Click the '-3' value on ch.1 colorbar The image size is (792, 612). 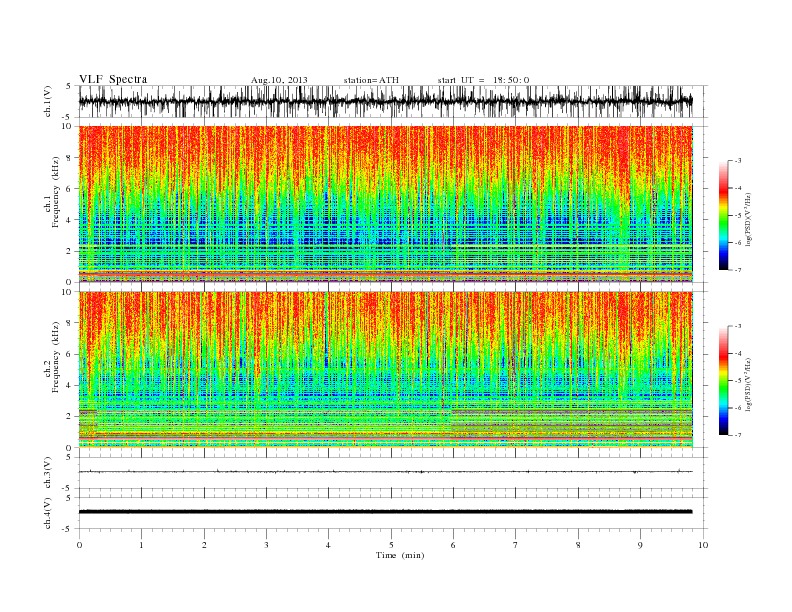(x=738, y=161)
